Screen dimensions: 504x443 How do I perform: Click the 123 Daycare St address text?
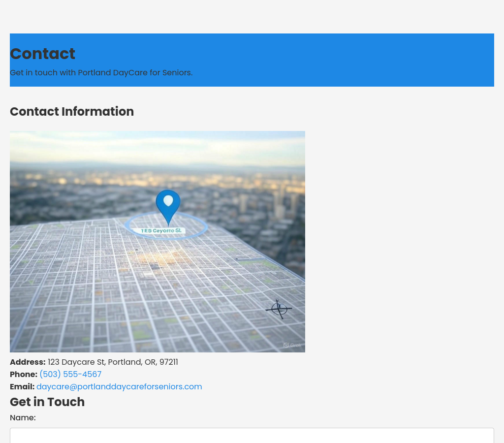point(113,362)
